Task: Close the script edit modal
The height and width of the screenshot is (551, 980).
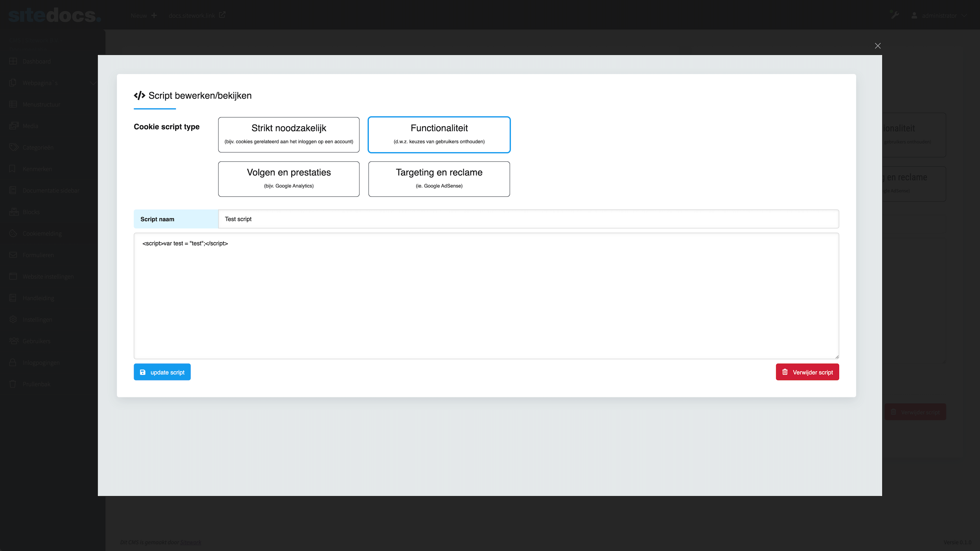Action: point(877,46)
